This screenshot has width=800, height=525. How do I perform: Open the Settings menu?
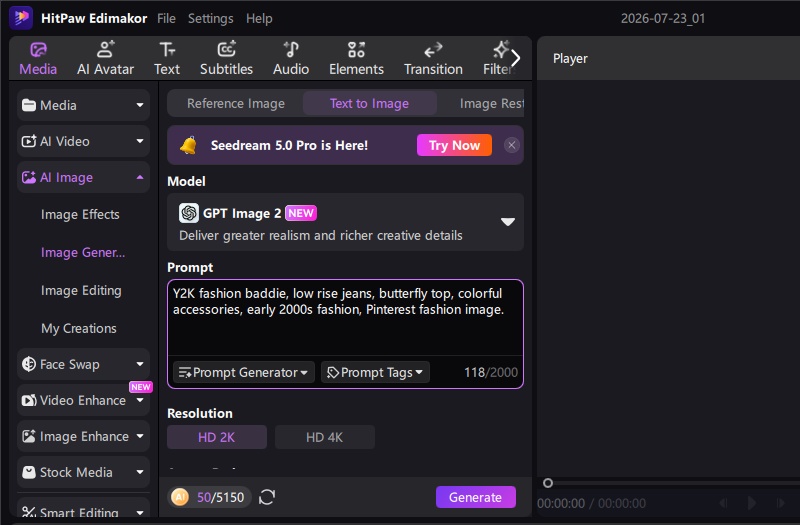[210, 18]
